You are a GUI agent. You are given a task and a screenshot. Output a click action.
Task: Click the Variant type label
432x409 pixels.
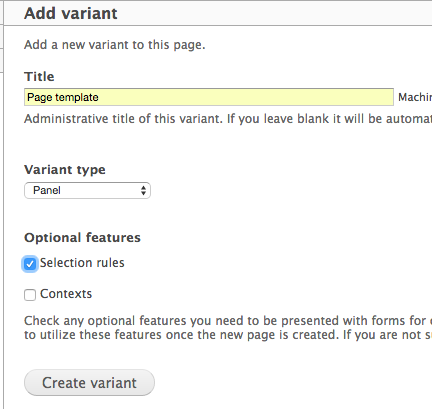point(65,170)
